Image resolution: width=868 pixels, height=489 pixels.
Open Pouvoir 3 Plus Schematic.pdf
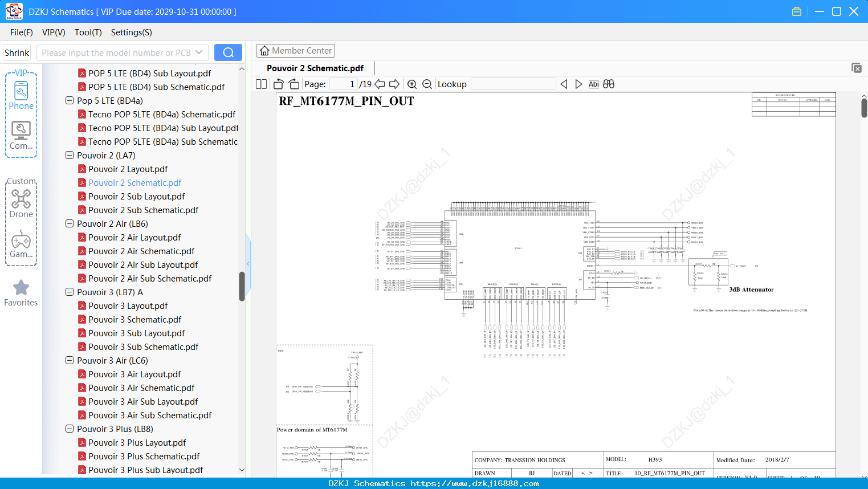[144, 457]
